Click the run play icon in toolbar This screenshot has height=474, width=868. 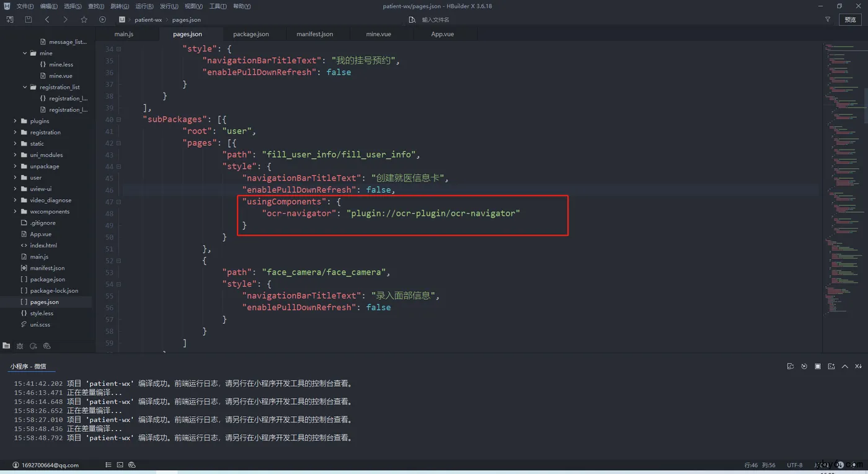(102, 20)
